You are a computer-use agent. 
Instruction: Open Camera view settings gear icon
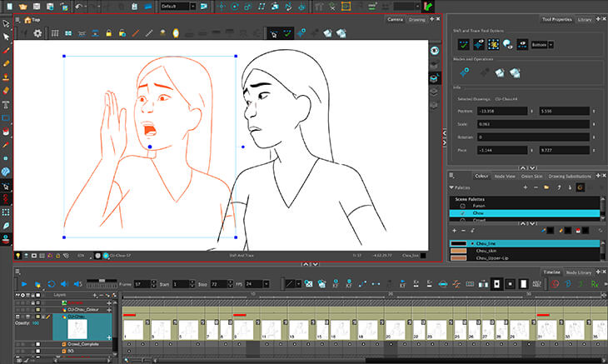coord(37,33)
